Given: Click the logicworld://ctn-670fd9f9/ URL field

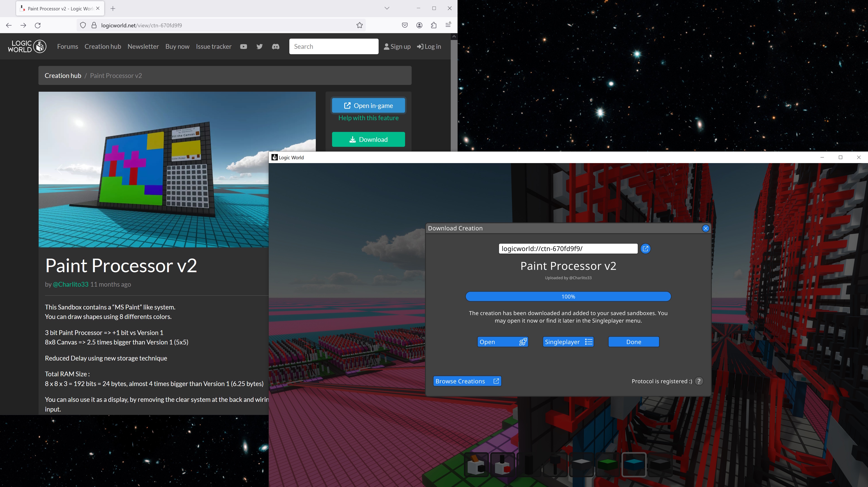Looking at the screenshot, I should (568, 248).
